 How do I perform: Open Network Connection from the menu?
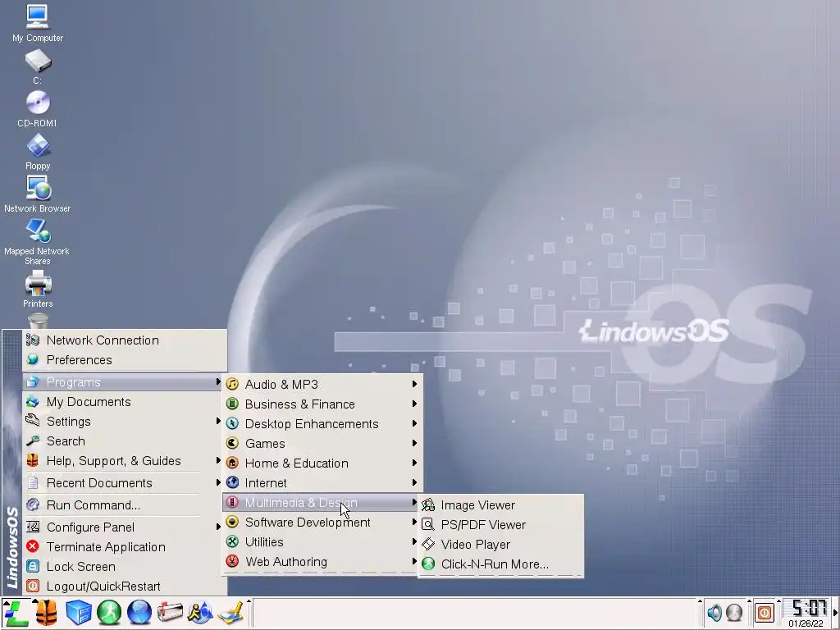click(125, 340)
